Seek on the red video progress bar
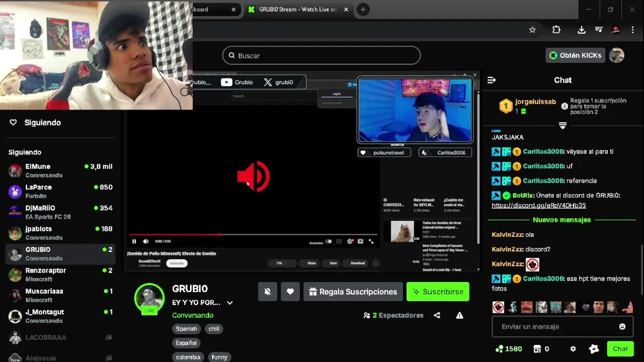The width and height of the screenshot is (644, 362). click(x=253, y=235)
